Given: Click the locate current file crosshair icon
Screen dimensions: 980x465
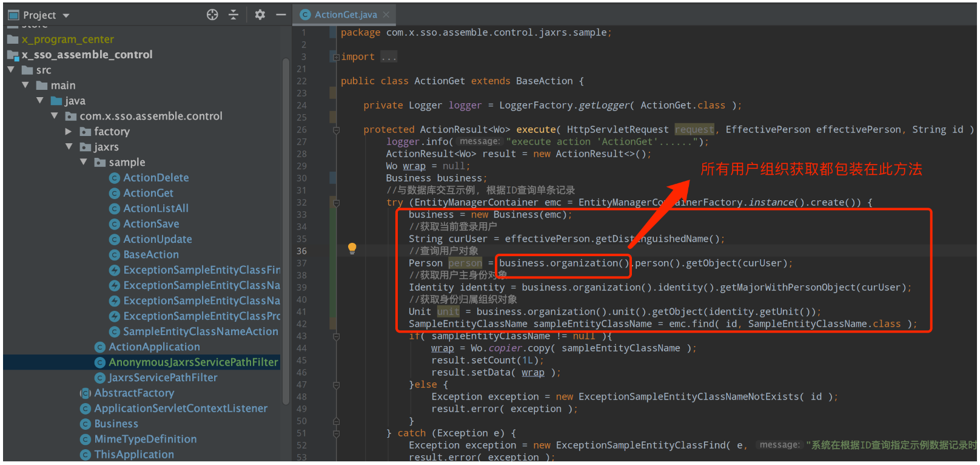Looking at the screenshot, I should [x=212, y=15].
